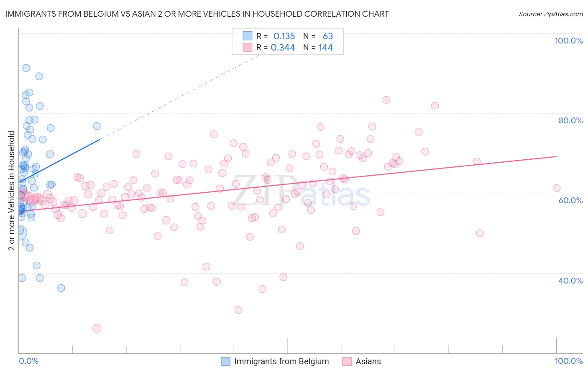588x373 pixels.
Task: Click the solid blue regression line
Action: click(x=59, y=160)
